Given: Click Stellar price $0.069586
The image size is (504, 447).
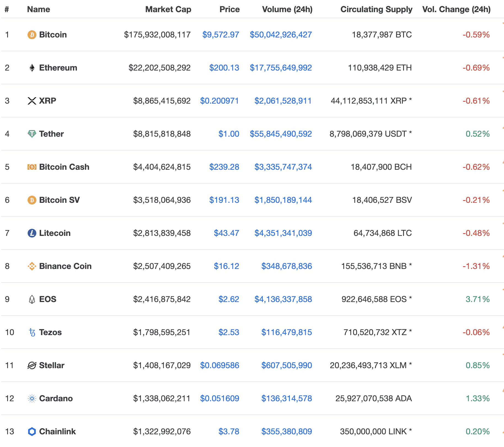Looking at the screenshot, I should tap(220, 365).
